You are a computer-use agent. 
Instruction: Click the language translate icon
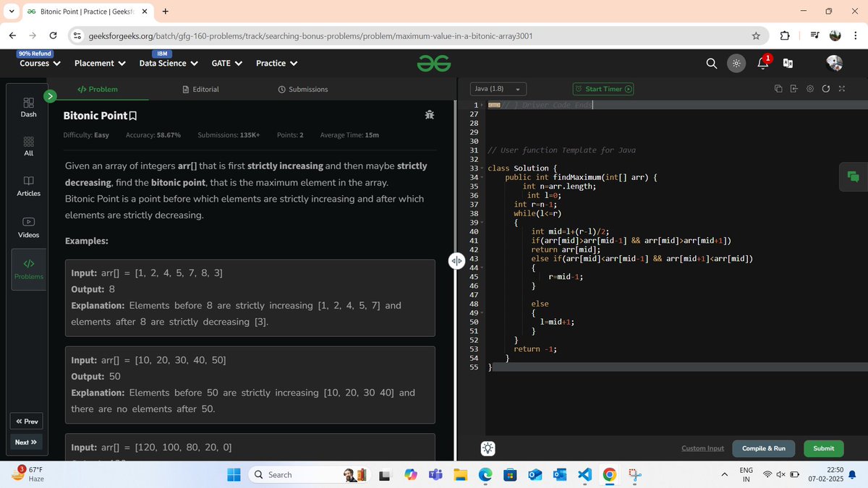788,64
